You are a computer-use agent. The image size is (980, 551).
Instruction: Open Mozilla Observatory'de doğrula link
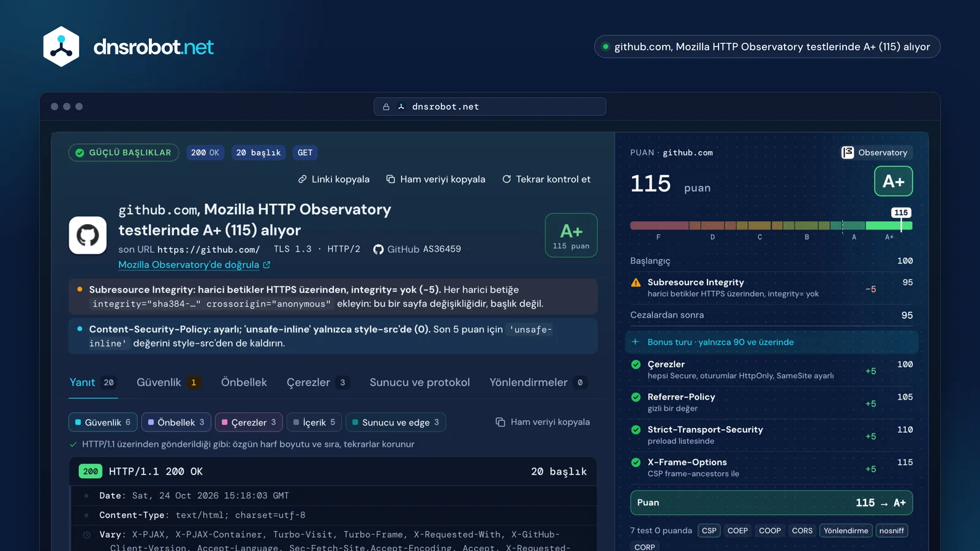194,264
